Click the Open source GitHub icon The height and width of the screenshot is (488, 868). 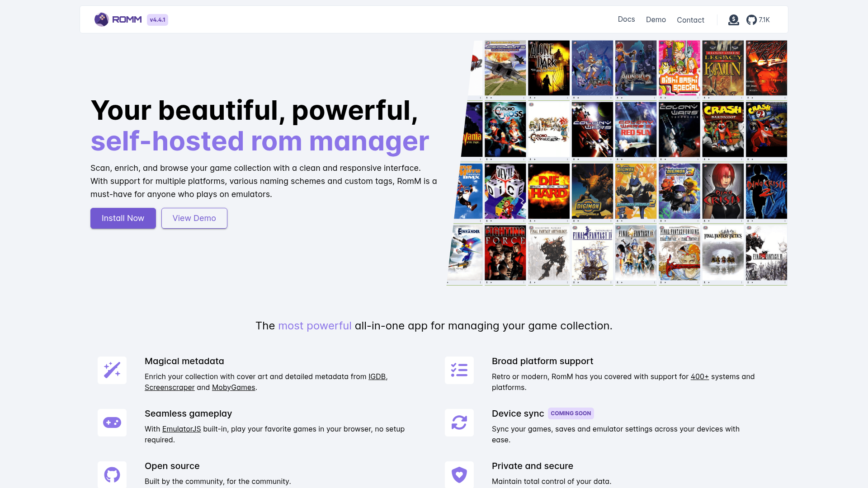[112, 474]
